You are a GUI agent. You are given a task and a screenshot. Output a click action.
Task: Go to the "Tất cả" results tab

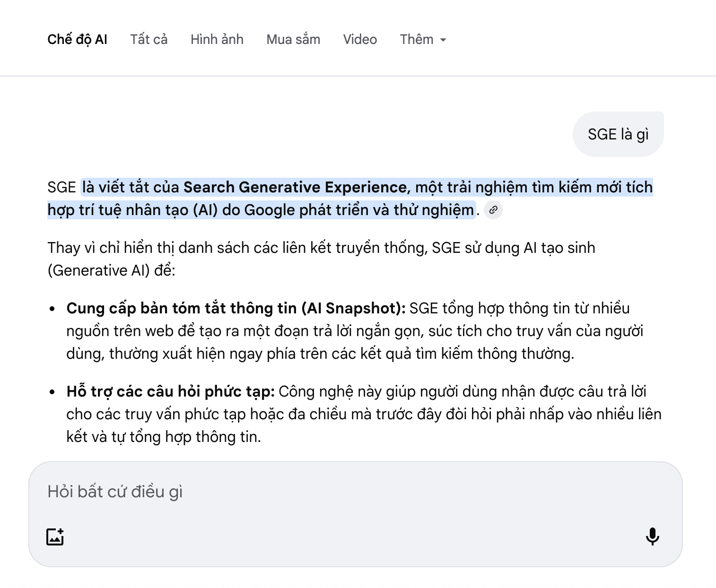(x=149, y=40)
